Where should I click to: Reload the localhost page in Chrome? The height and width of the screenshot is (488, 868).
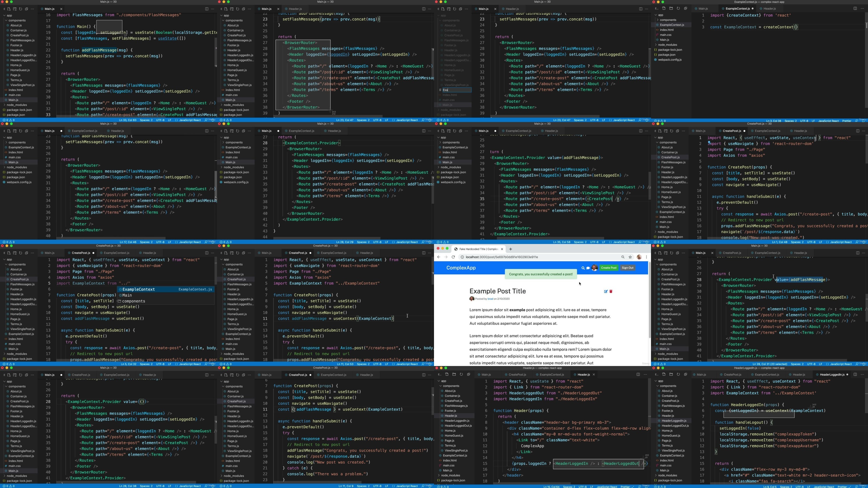(x=453, y=257)
